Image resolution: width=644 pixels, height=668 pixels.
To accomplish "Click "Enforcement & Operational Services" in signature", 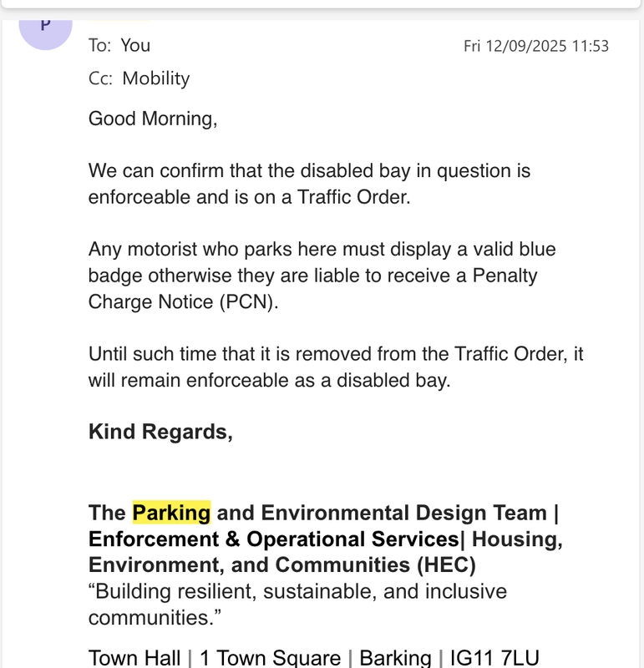I will (x=274, y=539).
